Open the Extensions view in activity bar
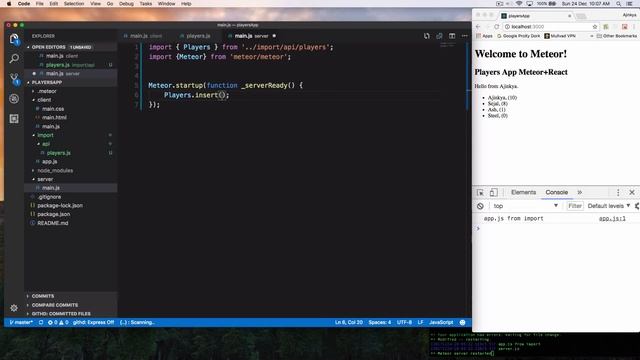This screenshot has width=640, height=360. pos(14,119)
